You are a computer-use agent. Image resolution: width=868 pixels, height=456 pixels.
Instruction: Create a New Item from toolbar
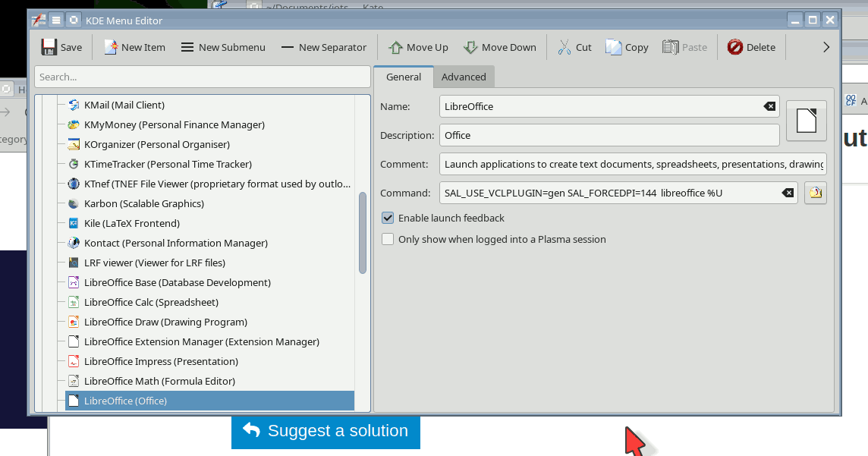point(134,47)
